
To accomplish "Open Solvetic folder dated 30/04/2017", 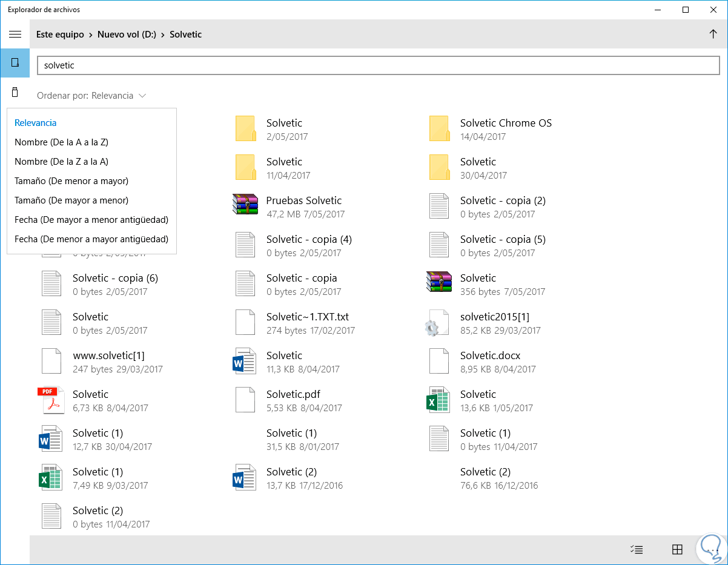I will click(x=438, y=168).
